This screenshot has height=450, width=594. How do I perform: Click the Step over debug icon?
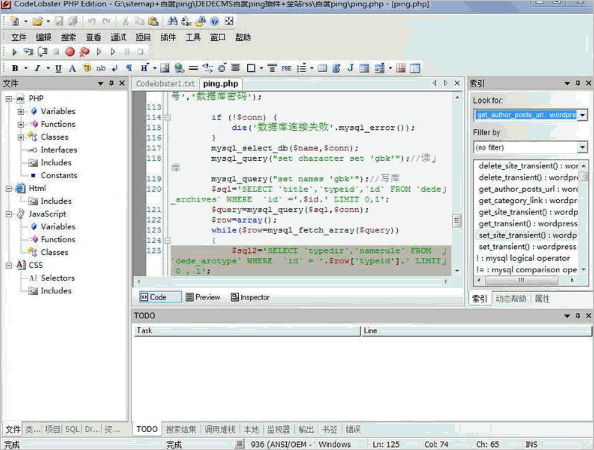click(42, 52)
